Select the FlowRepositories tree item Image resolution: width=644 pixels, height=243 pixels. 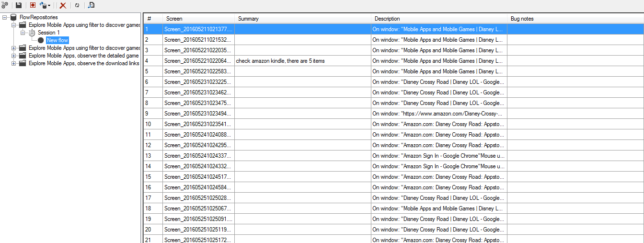point(39,18)
